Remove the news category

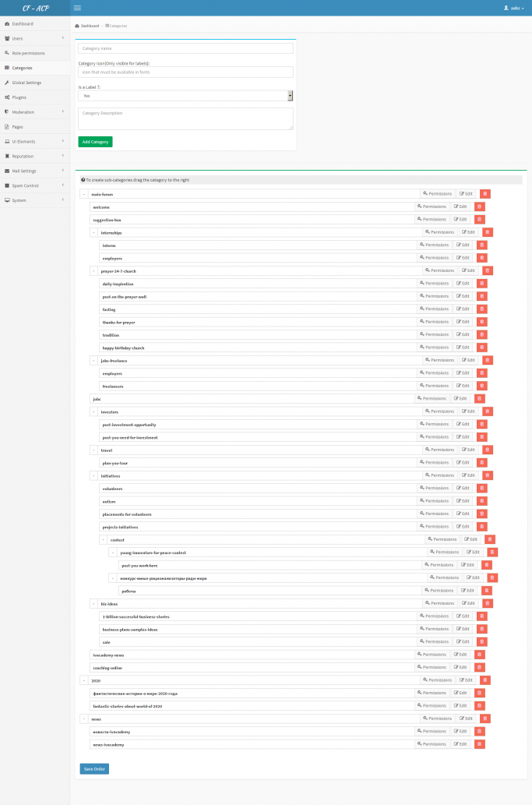484,718
